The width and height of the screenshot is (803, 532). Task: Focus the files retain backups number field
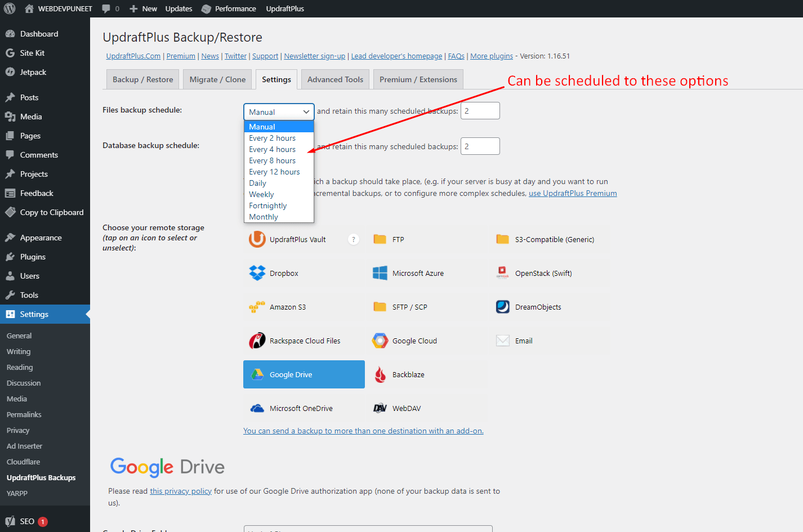[480, 111]
